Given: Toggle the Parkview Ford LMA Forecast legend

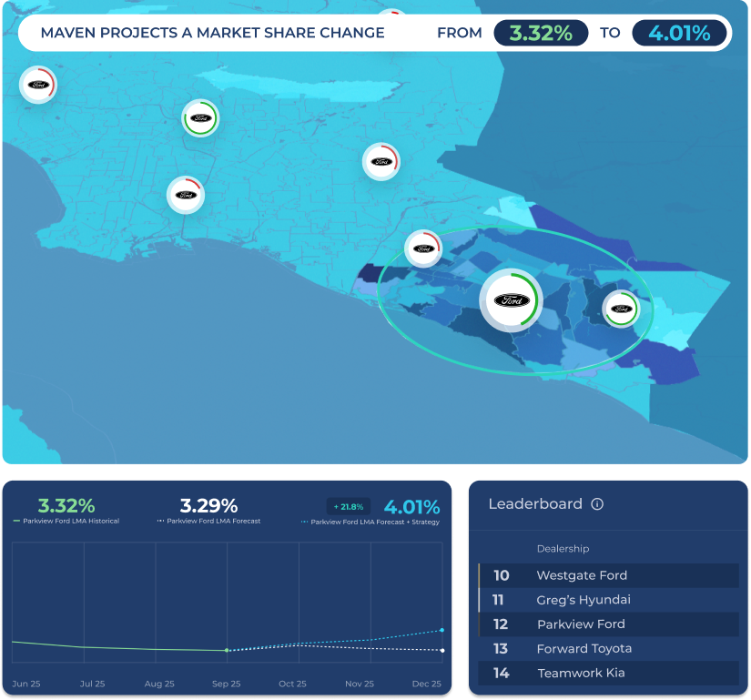Looking at the screenshot, I should coord(208,522).
